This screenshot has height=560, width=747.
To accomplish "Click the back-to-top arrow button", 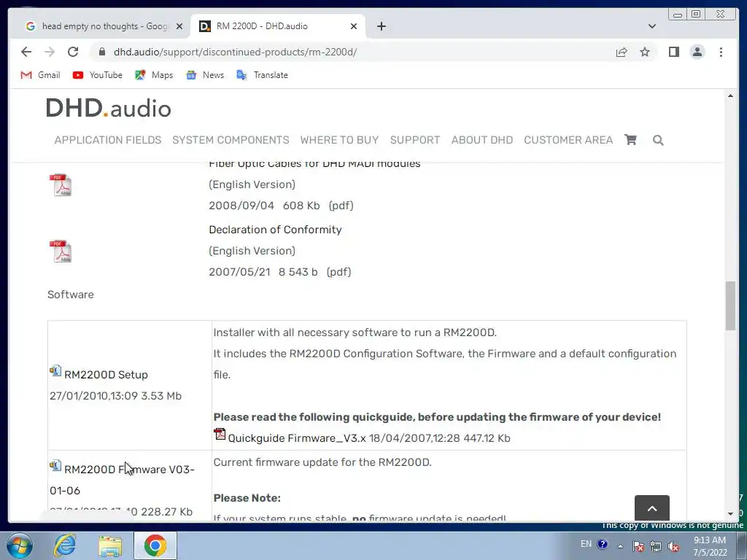I will (651, 508).
